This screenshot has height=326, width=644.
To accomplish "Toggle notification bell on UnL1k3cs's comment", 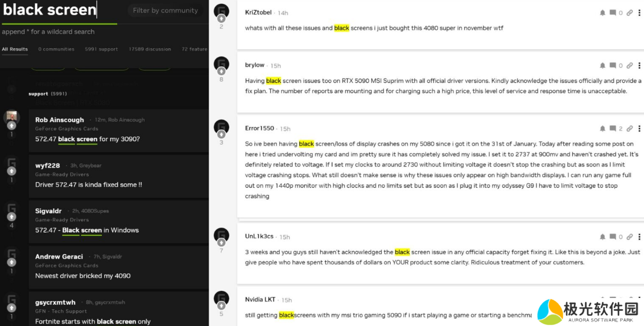I will pos(603,236).
